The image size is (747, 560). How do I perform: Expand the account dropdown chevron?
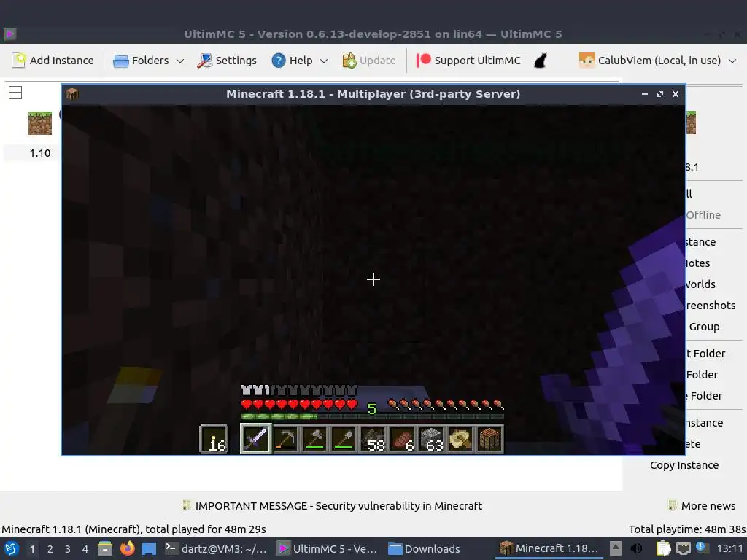click(732, 61)
